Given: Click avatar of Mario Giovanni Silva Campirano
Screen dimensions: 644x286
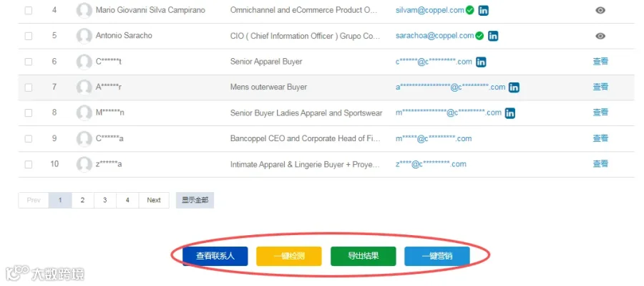Looking at the screenshot, I should 84,10.
